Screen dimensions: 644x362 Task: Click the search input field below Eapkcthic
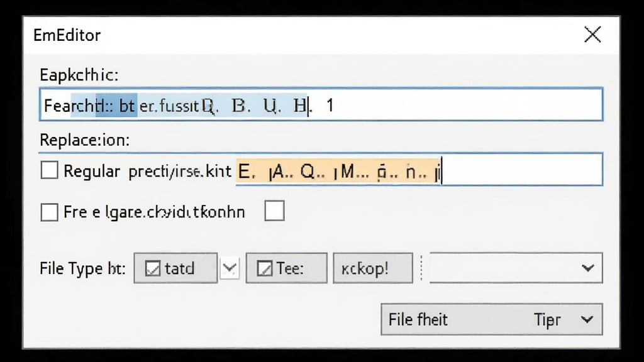pos(321,104)
